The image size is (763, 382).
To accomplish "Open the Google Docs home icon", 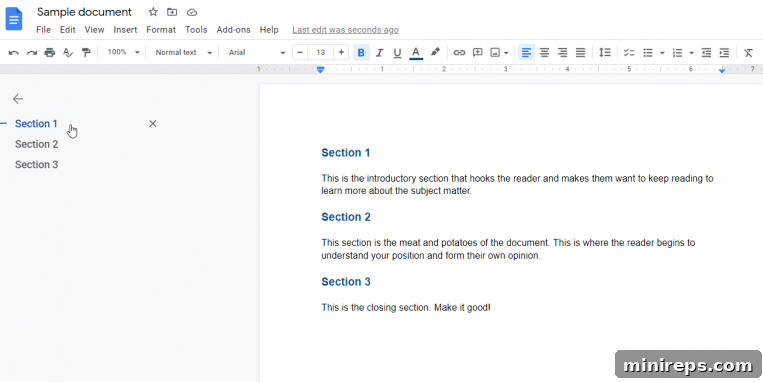I will [14, 19].
